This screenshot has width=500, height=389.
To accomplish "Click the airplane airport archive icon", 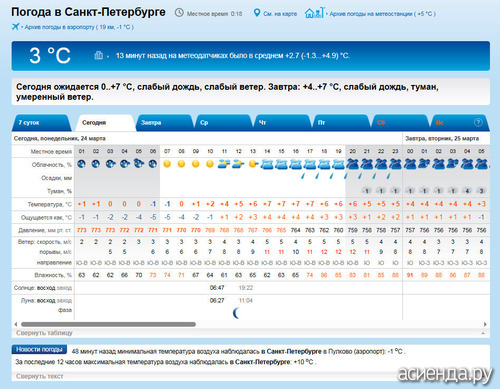I will tap(15, 27).
